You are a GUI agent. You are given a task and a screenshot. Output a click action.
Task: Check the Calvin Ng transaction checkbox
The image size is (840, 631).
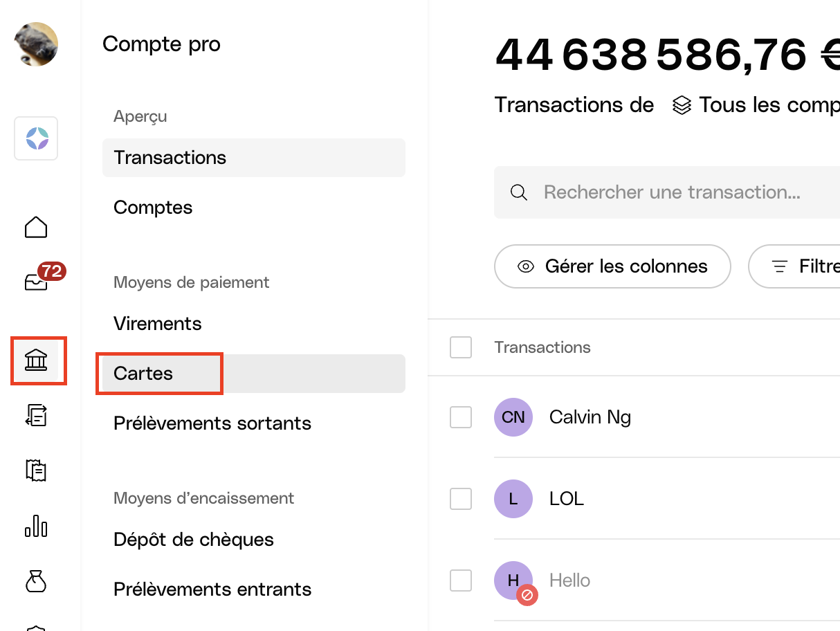pos(461,417)
